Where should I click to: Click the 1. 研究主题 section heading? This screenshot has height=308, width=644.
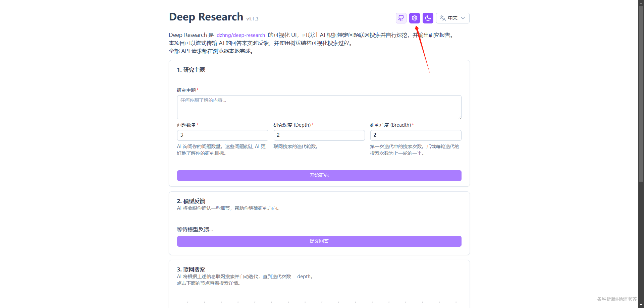tap(191, 70)
